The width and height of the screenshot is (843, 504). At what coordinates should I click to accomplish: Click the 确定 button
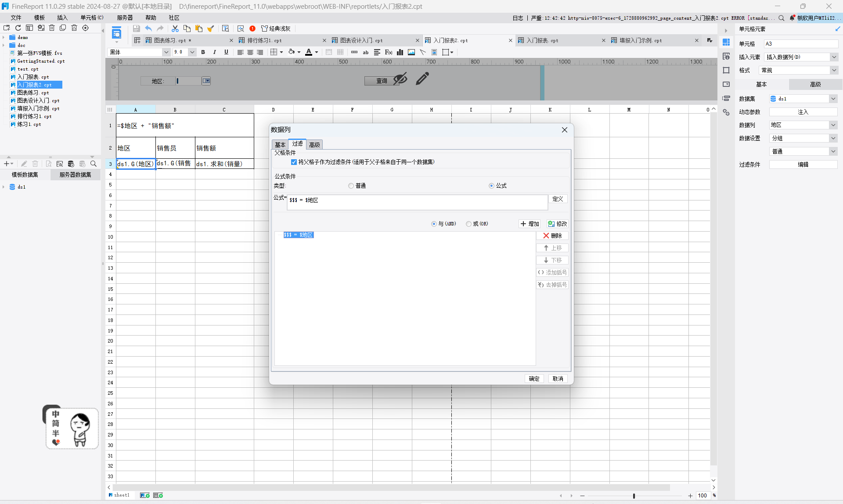(534, 379)
